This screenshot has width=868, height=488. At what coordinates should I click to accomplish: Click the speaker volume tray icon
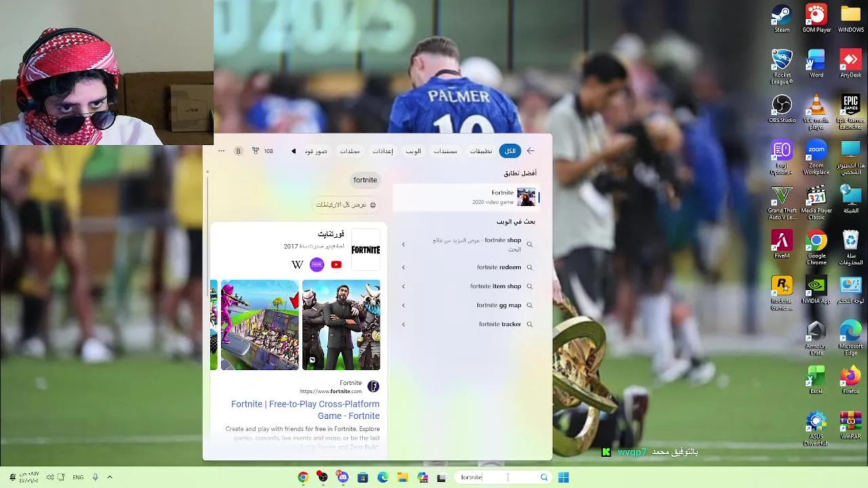coord(50,477)
